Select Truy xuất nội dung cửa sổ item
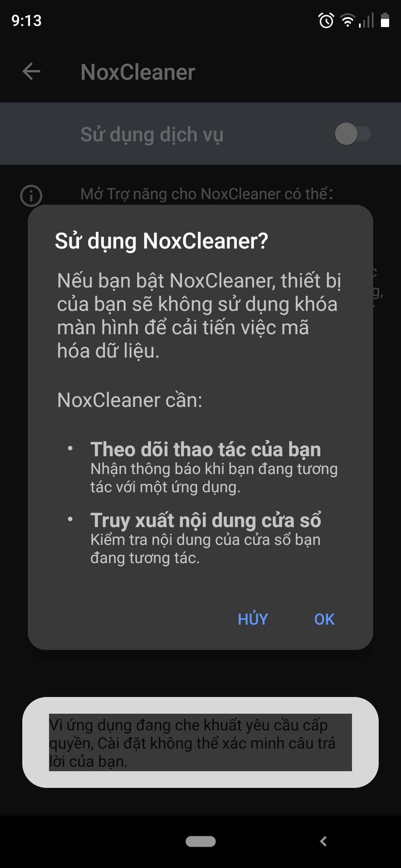Image resolution: width=401 pixels, height=868 pixels. click(x=206, y=520)
